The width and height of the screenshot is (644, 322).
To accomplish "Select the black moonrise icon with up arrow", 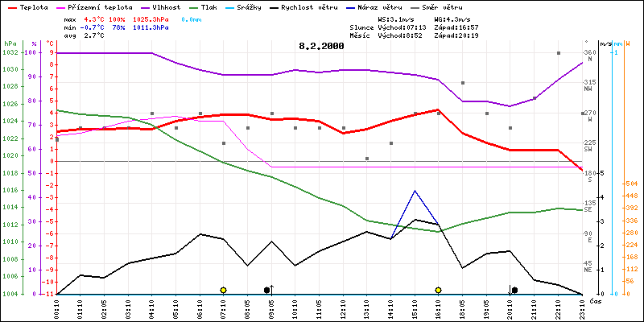I will click(x=269, y=289).
